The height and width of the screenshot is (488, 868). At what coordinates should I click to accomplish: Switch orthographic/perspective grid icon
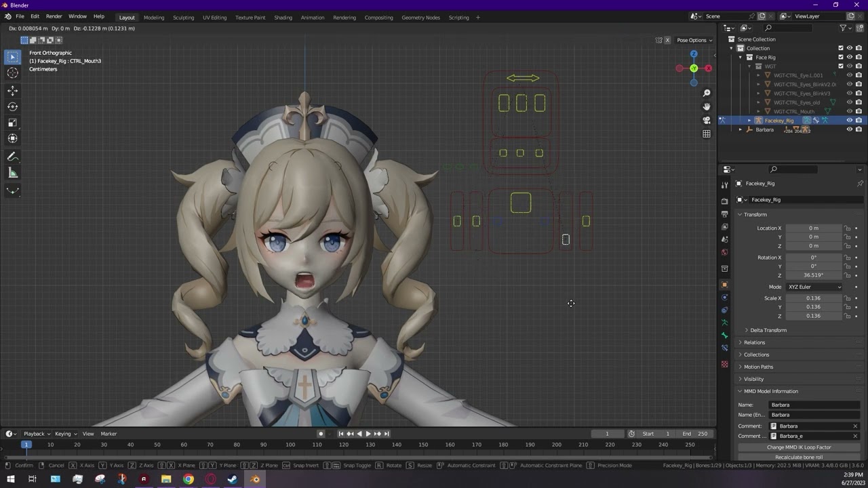(707, 134)
